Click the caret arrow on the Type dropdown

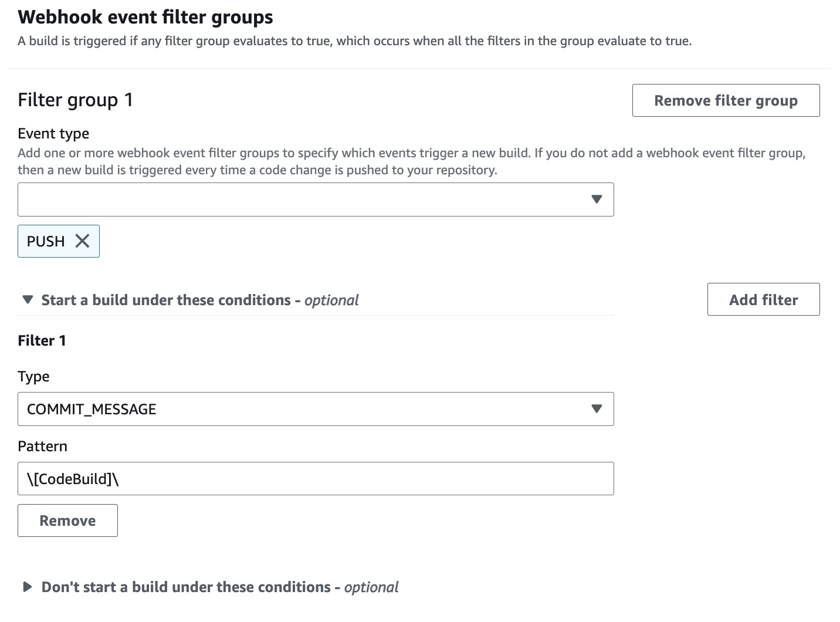[x=597, y=409]
